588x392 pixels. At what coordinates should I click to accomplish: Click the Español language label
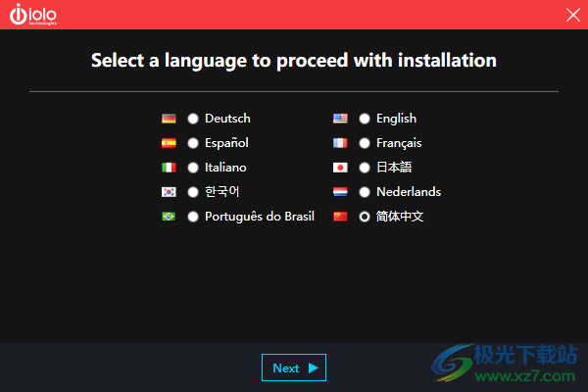[x=226, y=143]
